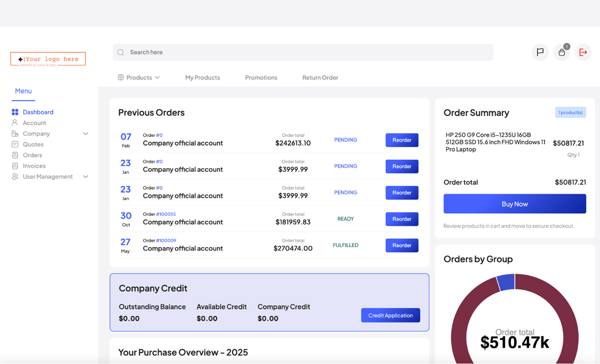Open Invoices in the sidebar

point(34,166)
